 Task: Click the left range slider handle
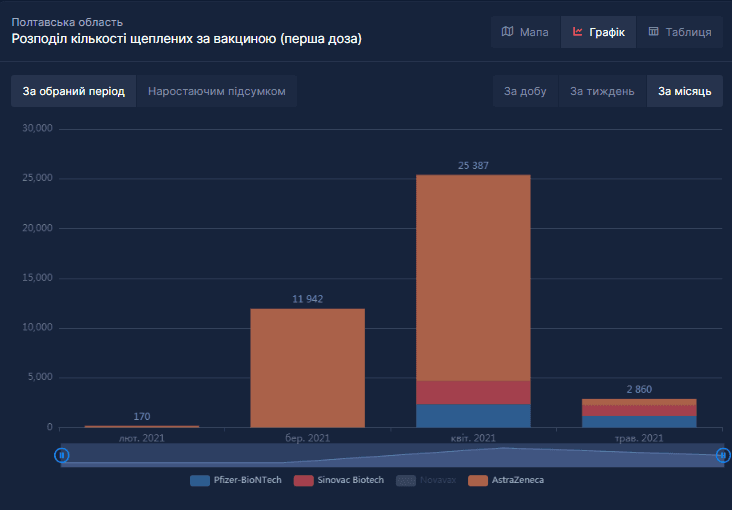(62, 455)
